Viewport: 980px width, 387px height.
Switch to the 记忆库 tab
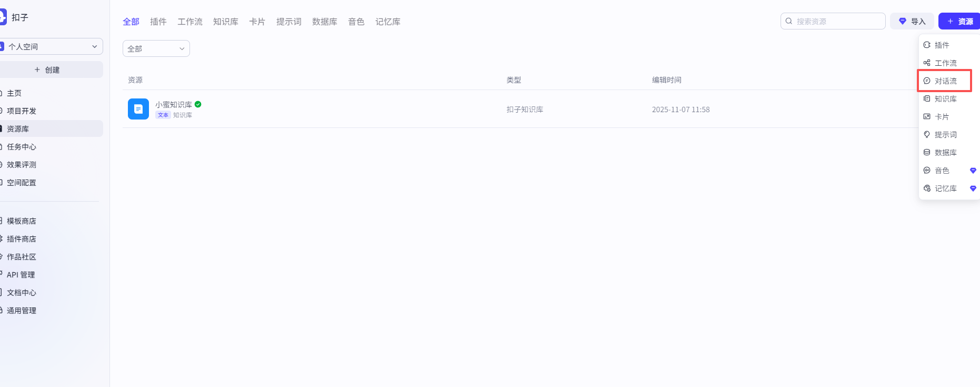[x=388, y=22]
